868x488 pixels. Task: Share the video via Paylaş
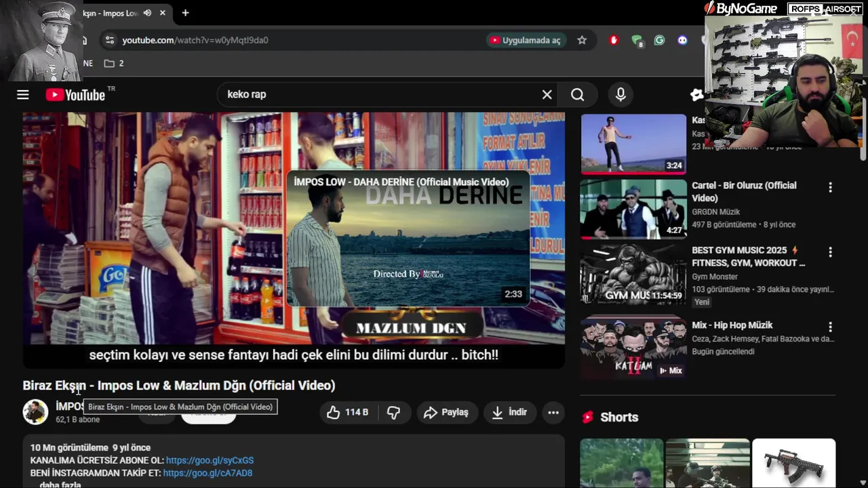pyautogui.click(x=446, y=412)
